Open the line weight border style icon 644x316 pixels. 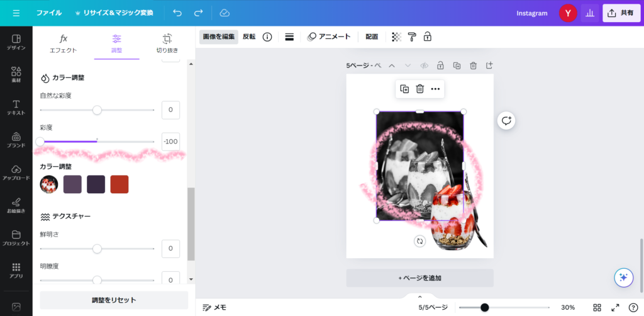click(x=289, y=37)
